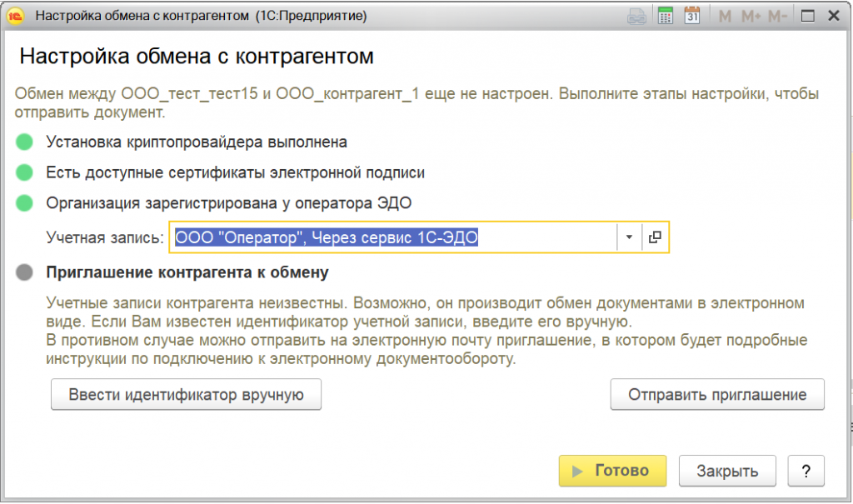Click 'Приглашение контрагента к обмену' heading
Image resolution: width=853 pixels, height=504 pixels.
(x=187, y=272)
